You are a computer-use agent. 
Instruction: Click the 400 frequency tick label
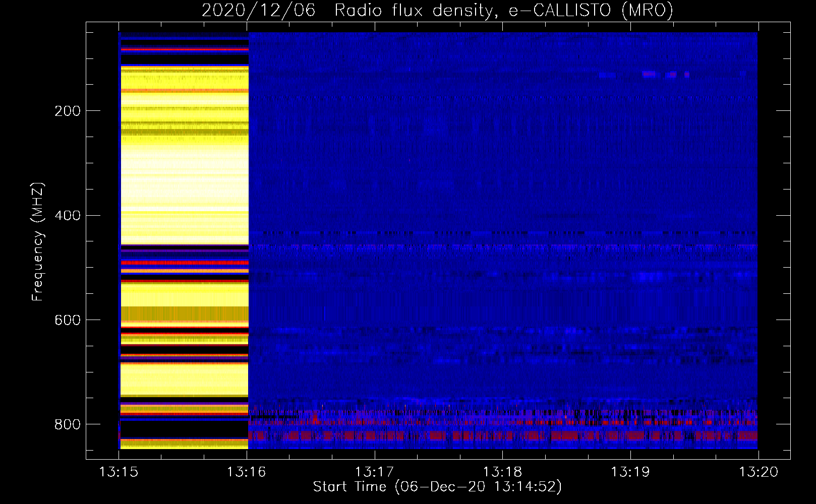point(68,216)
